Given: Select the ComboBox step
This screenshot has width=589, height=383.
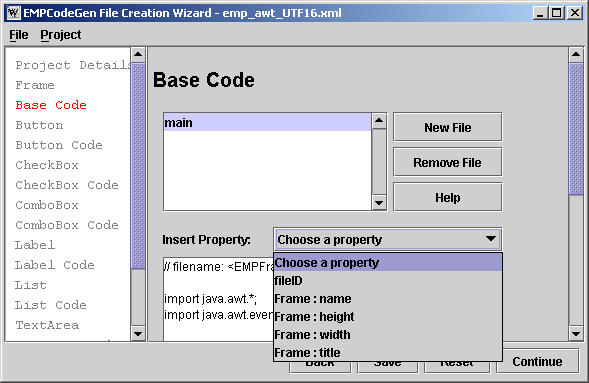Looking at the screenshot, I should [47, 205].
